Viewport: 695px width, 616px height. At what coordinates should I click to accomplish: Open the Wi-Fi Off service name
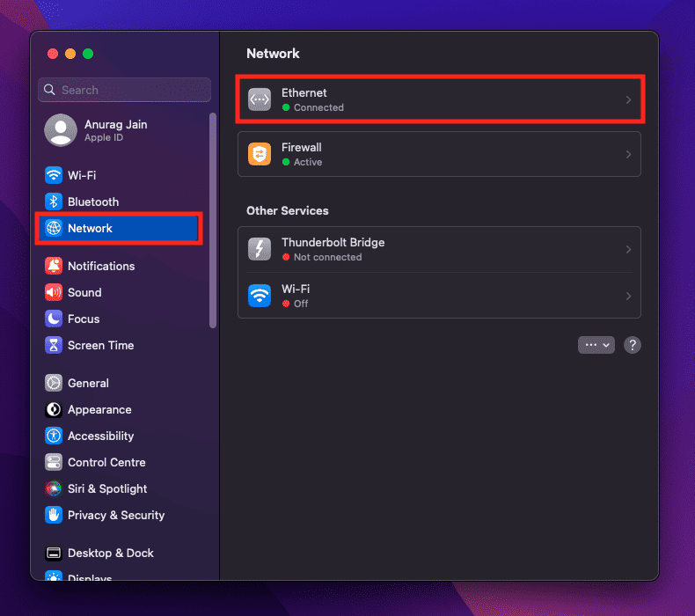click(296, 290)
